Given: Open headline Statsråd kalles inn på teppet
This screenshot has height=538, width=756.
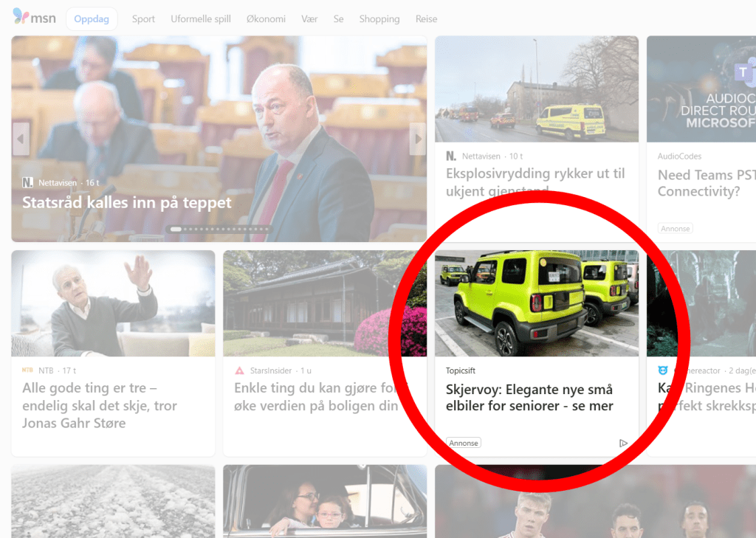Looking at the screenshot, I should (x=127, y=202).
